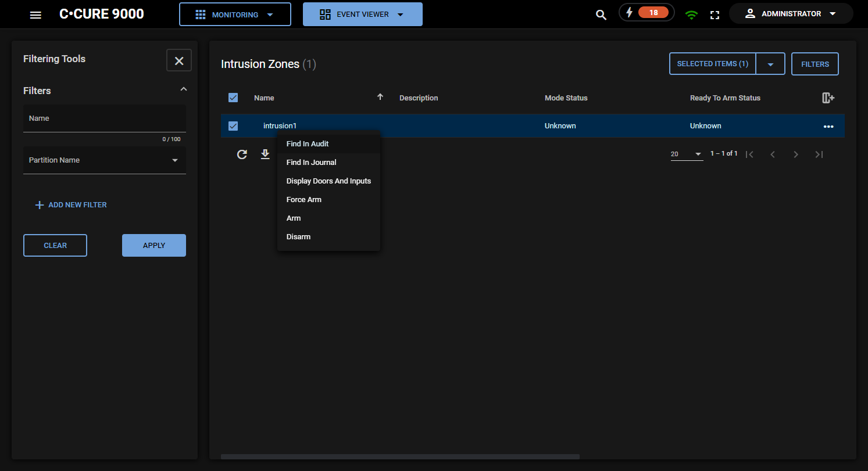Uncheck the select-all header checkbox
Image resolution: width=868 pixels, height=471 pixels.
pos(233,98)
